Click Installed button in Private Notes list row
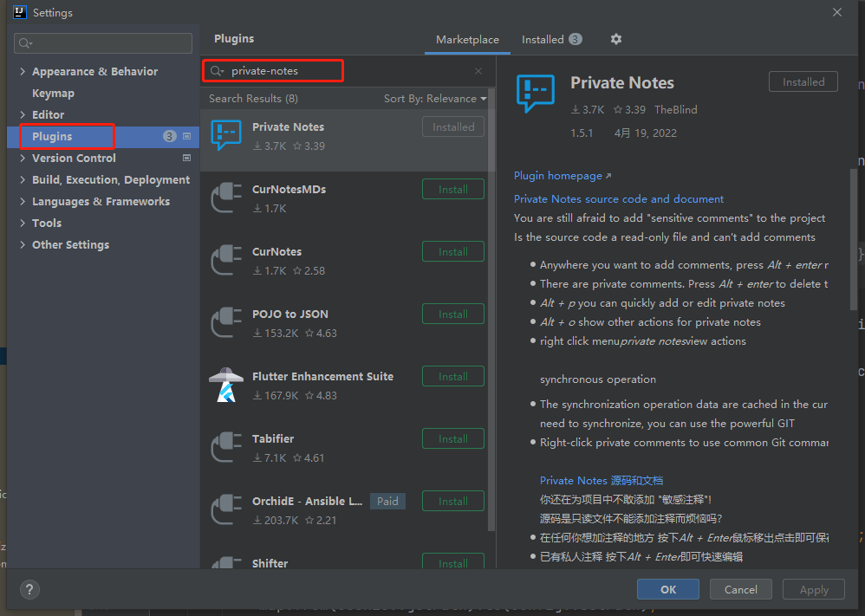The height and width of the screenshot is (616, 865). pos(453,126)
